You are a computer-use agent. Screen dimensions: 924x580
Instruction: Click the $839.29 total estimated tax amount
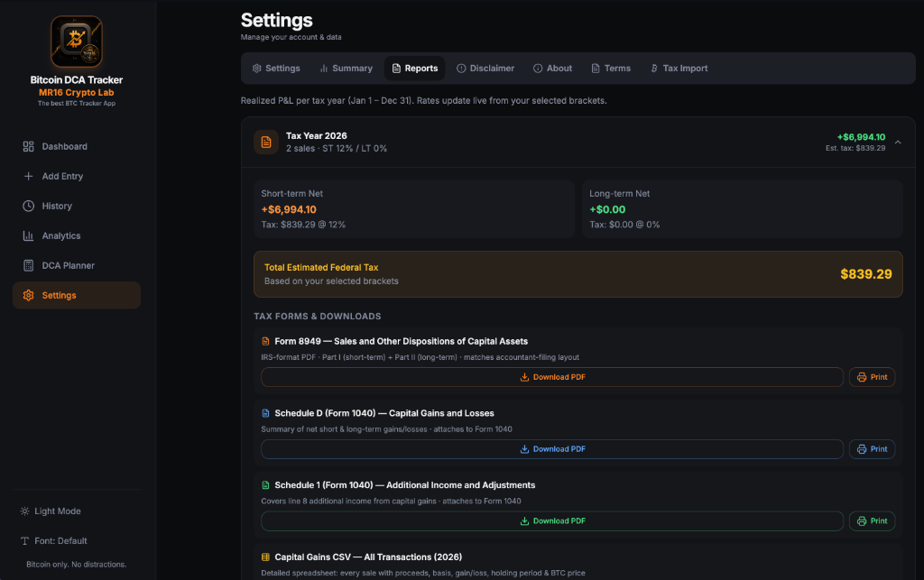click(865, 274)
